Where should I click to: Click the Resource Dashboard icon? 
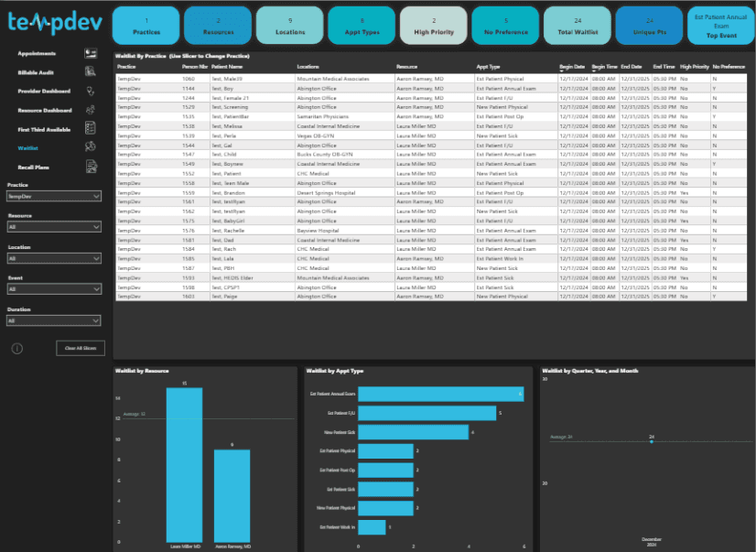coord(90,110)
